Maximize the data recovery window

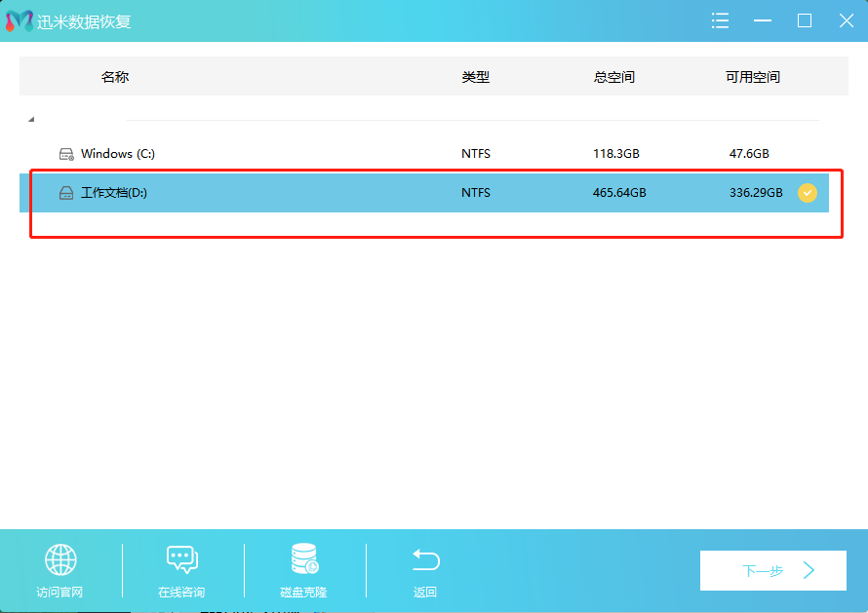pos(805,20)
